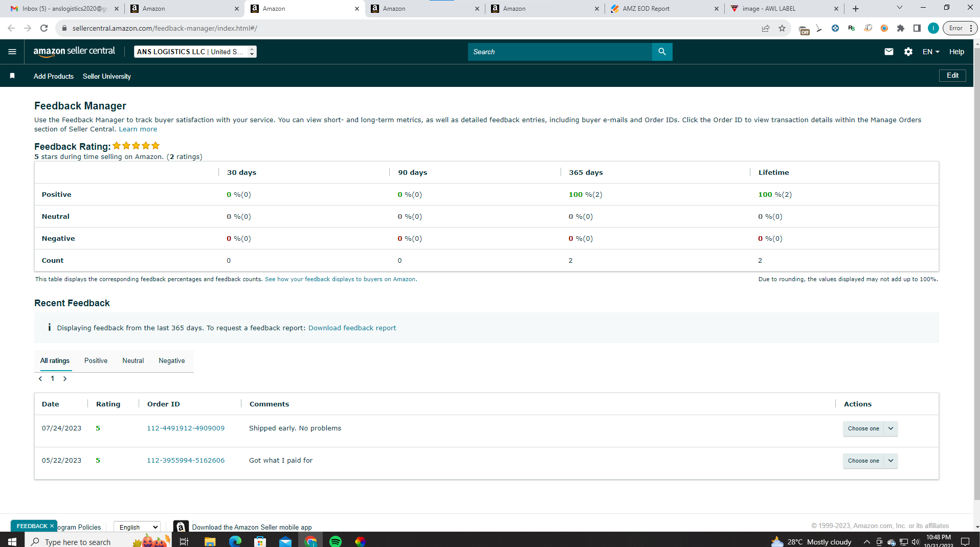Screen dimensions: 980x547
Task: Click the browser address bar URL
Action: click(x=165, y=28)
